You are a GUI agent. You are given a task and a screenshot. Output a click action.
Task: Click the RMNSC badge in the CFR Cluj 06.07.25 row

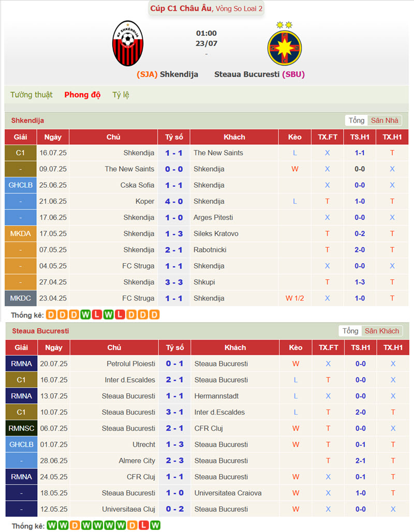click(21, 428)
